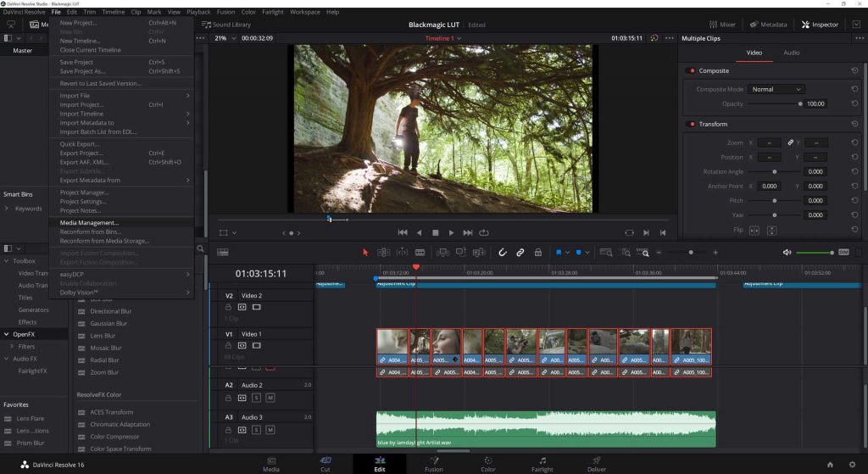Screen dimensions: 868x474
Task: Click the Detail Zoom icon
Action: coord(626,253)
